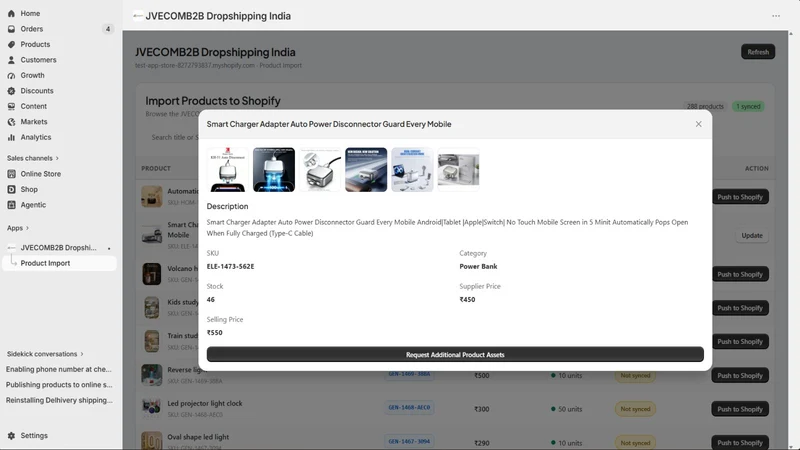Close the product details dialog
800x450 pixels.
[x=698, y=124]
